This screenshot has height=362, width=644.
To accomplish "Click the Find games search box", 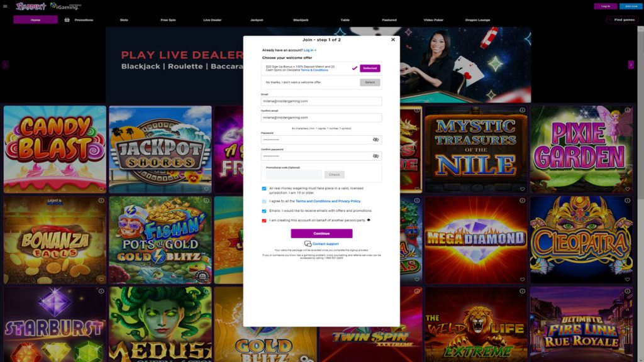I will point(622,19).
